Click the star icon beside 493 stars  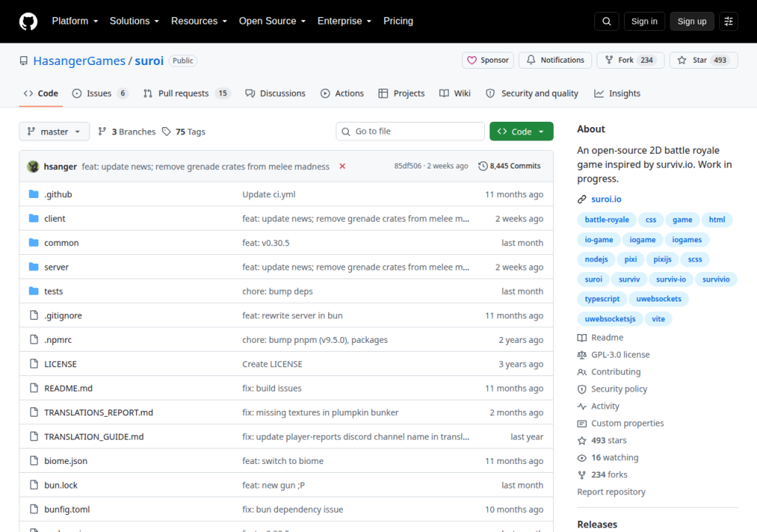[582, 441]
